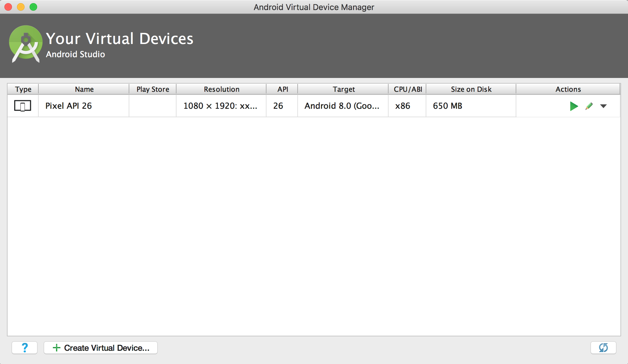Sort by the Play Store column header
The width and height of the screenshot is (628, 364).
(153, 89)
